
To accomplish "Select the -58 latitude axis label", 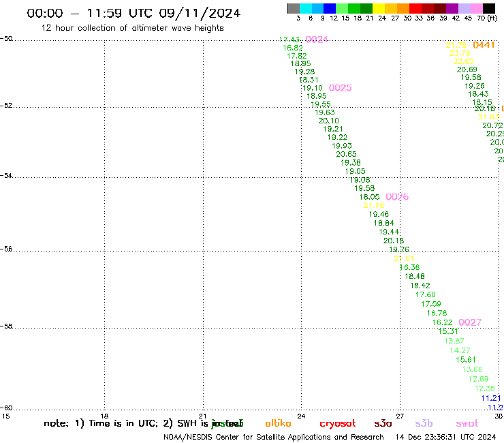I will 6,326.
